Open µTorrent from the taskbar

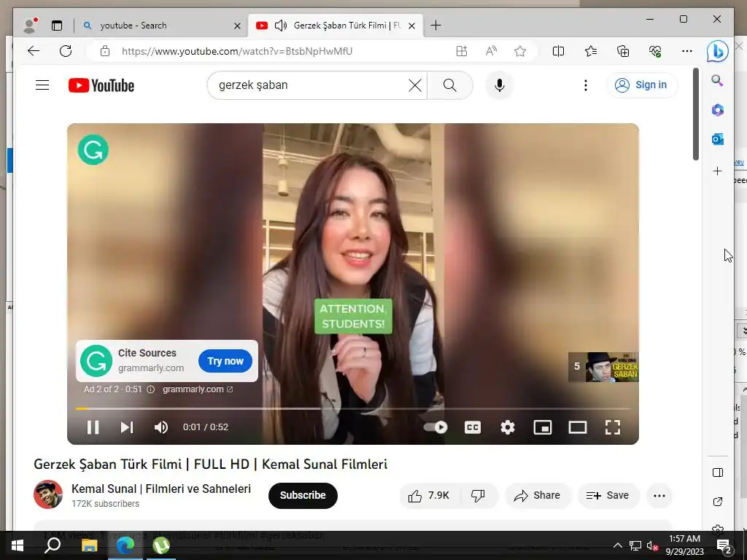tap(161, 545)
